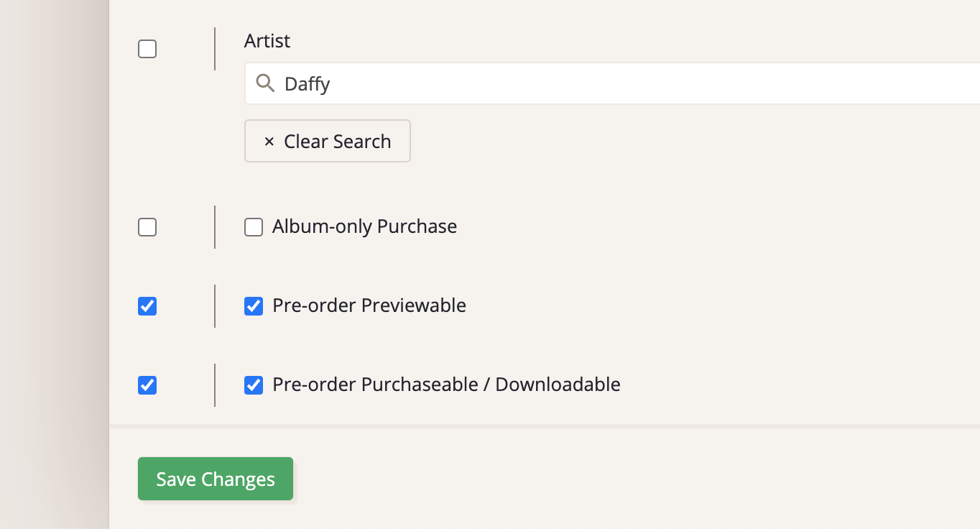Click the magnifier icon in Artist search

[265, 83]
